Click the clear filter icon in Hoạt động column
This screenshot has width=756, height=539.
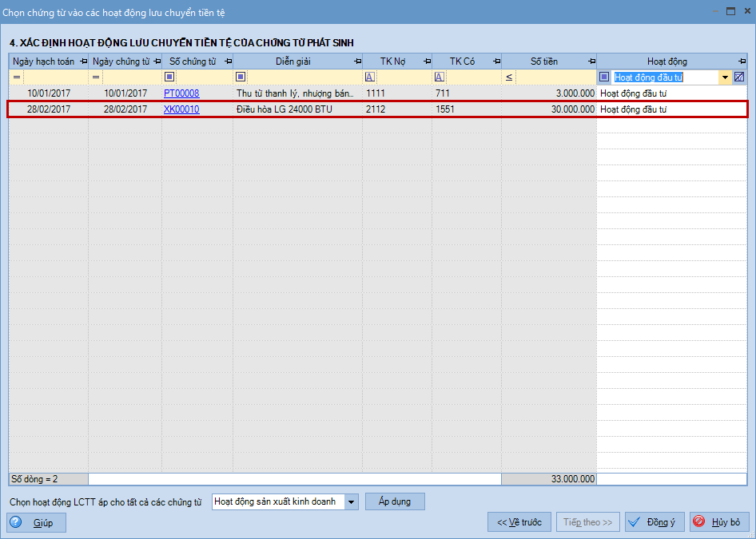coord(739,77)
